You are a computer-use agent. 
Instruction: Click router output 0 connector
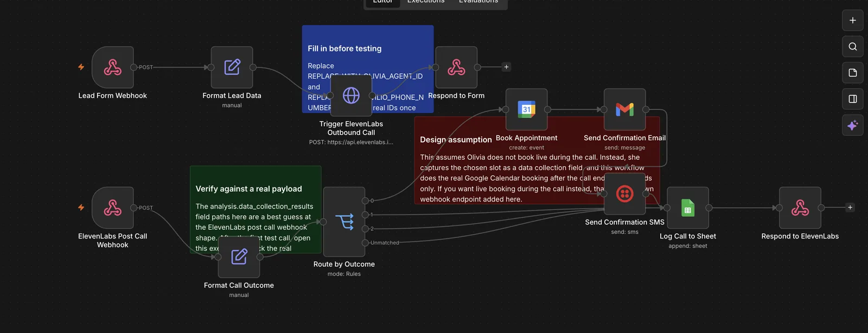coord(365,200)
